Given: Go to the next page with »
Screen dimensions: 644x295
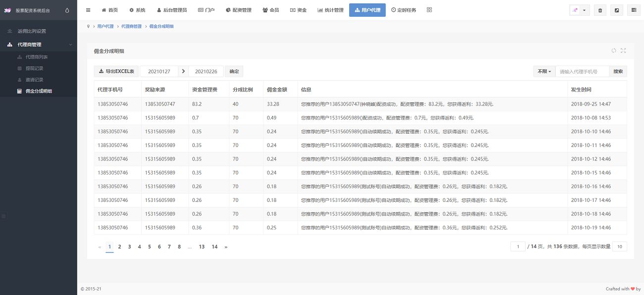Looking at the screenshot, I should tap(226, 246).
